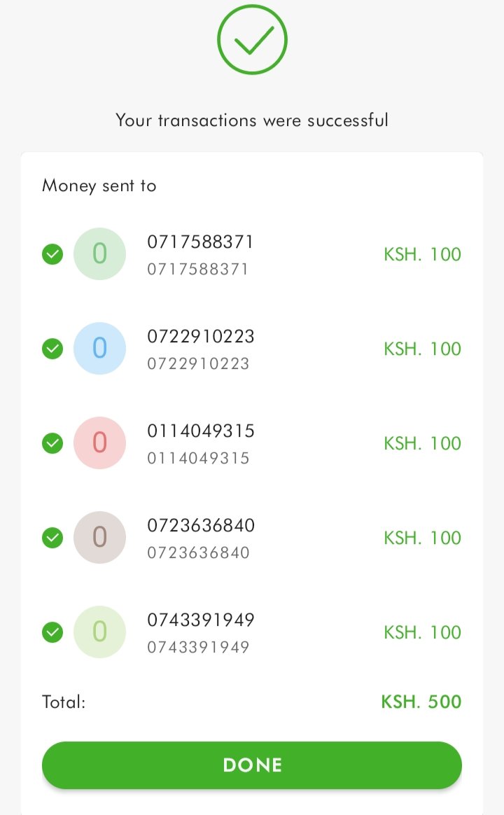Select recipient name 0717588371
The width and height of the screenshot is (504, 815).
coord(200,242)
